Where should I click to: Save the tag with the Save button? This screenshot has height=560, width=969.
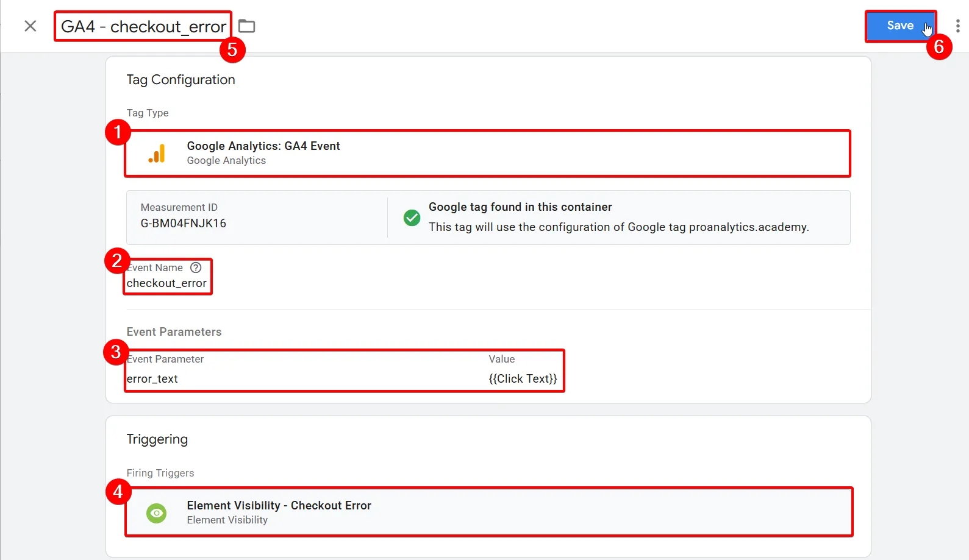(900, 26)
